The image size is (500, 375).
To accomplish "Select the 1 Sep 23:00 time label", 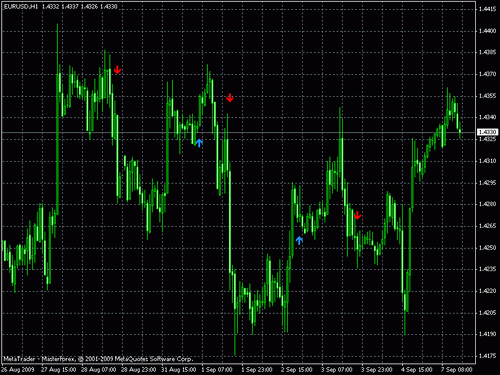I will pyautogui.click(x=257, y=369).
